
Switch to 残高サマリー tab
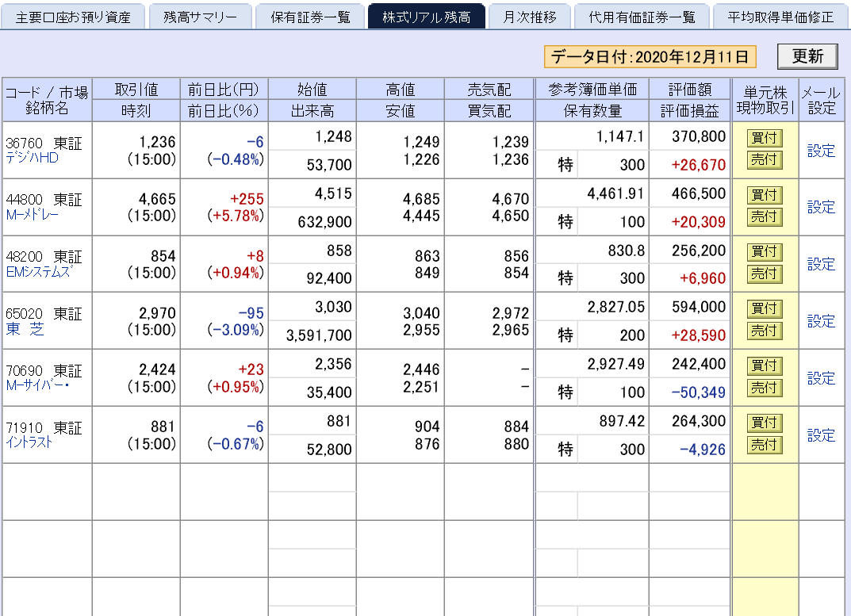click(201, 17)
